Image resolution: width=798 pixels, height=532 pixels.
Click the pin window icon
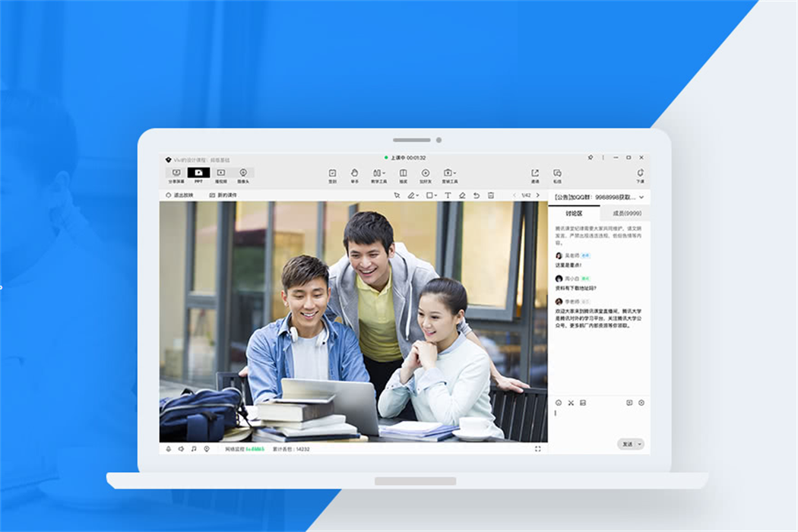click(x=591, y=158)
